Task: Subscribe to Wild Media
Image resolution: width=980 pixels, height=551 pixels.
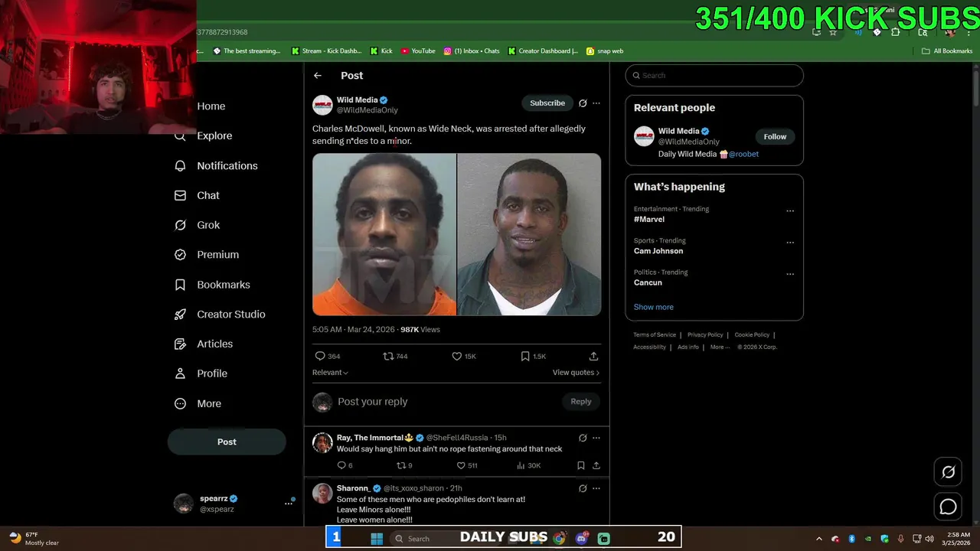Action: pos(547,103)
